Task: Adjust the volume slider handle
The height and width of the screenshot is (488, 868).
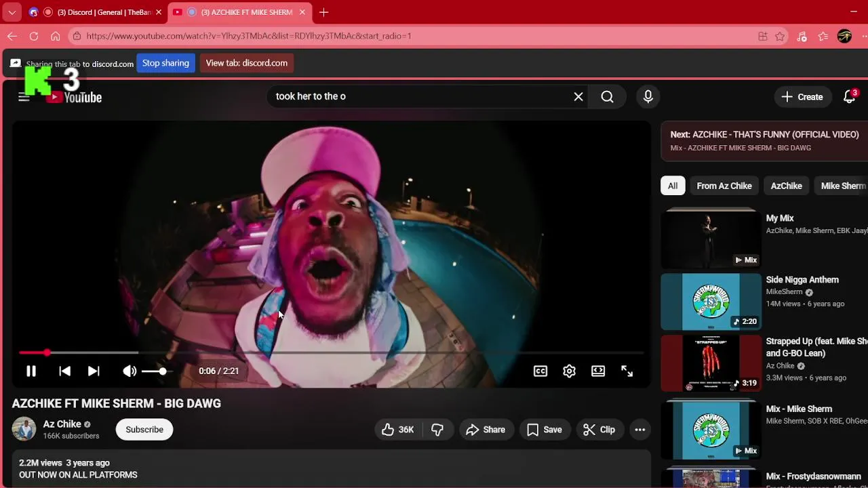Action: [x=163, y=371]
